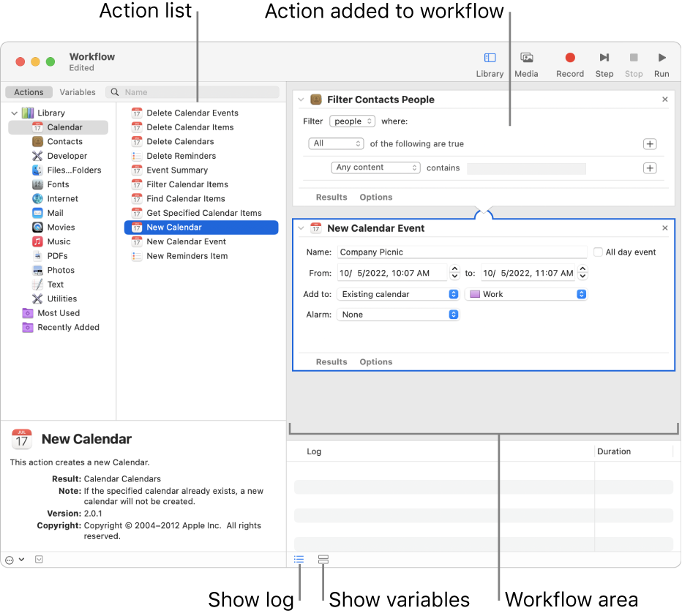Collapse the Library tree disclosure triangle

coord(13,113)
